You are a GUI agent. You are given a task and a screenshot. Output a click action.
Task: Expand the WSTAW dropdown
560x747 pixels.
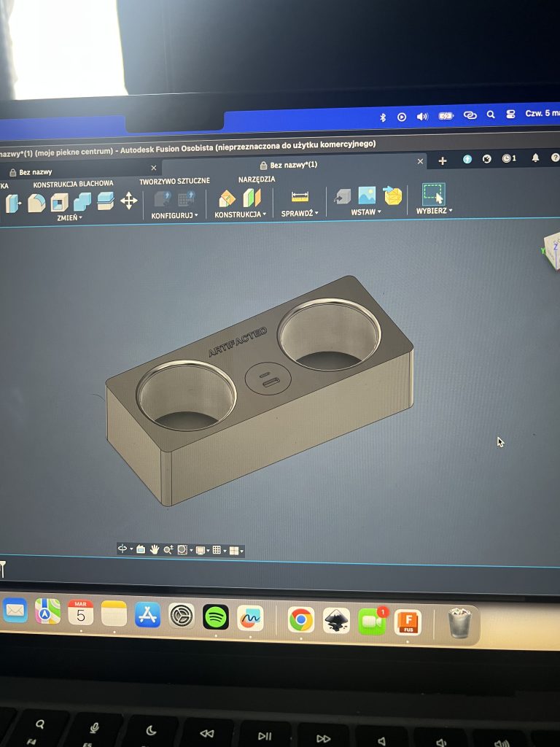click(366, 212)
